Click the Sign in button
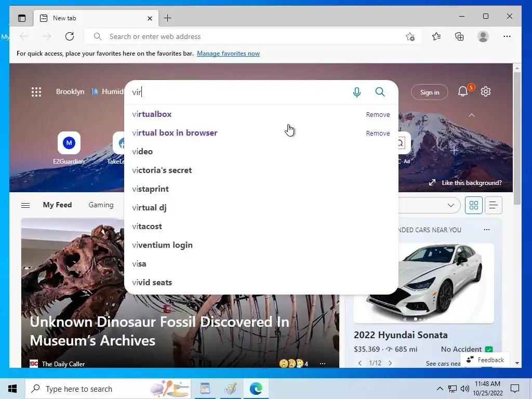 [x=430, y=92]
